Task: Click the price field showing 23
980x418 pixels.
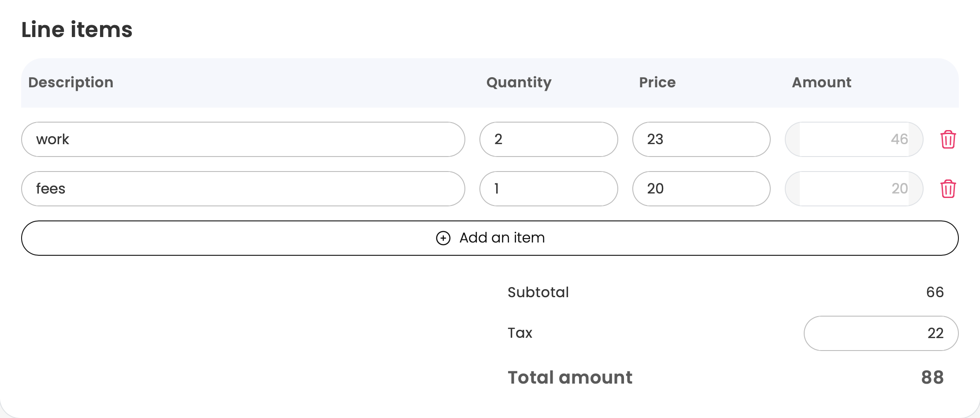Action: pos(701,139)
